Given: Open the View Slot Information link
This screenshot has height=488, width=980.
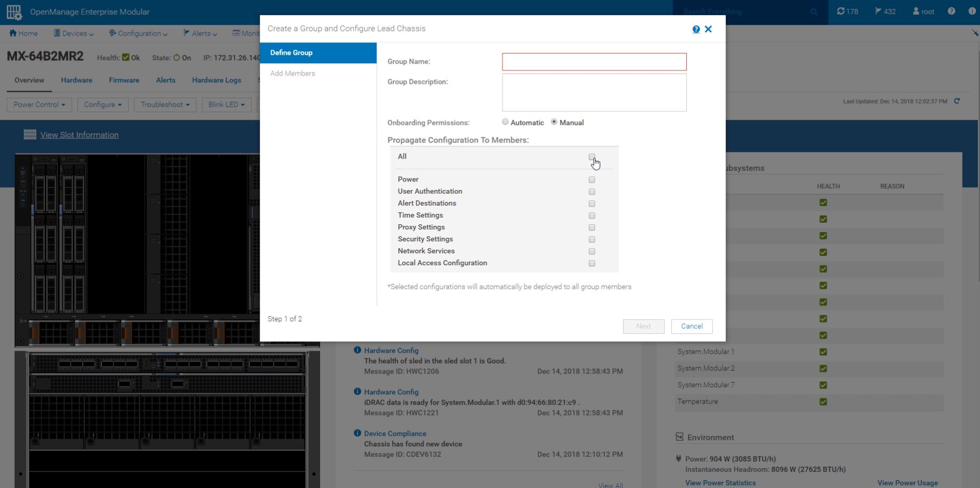Looking at the screenshot, I should point(79,135).
